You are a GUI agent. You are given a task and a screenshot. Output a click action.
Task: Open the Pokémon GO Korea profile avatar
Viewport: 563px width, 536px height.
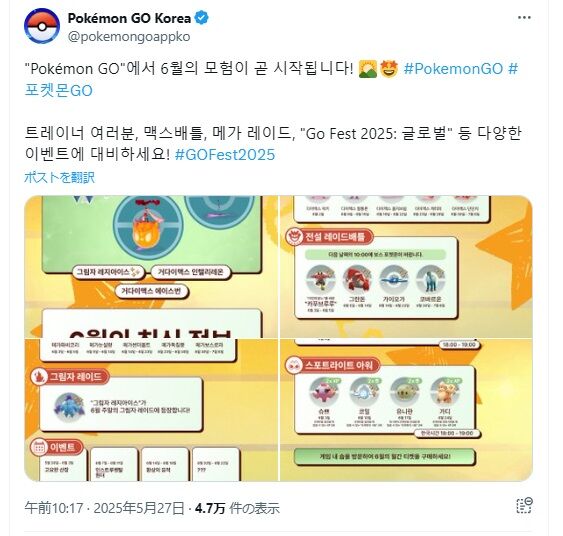point(42,26)
